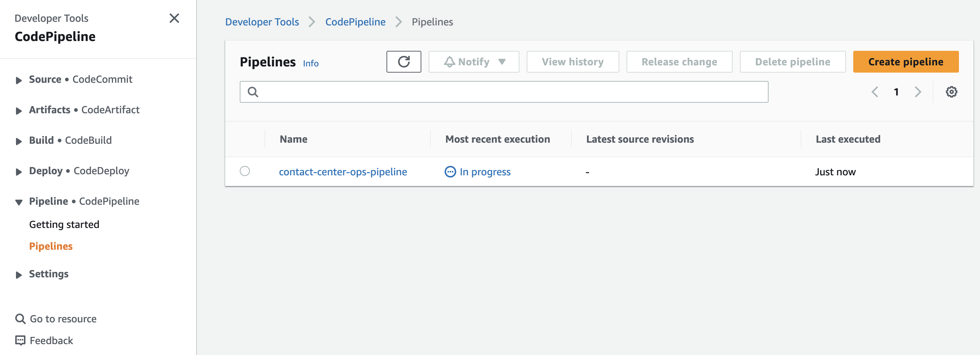980x355 pixels.
Task: Click the Create pipeline button
Action: [906, 62]
